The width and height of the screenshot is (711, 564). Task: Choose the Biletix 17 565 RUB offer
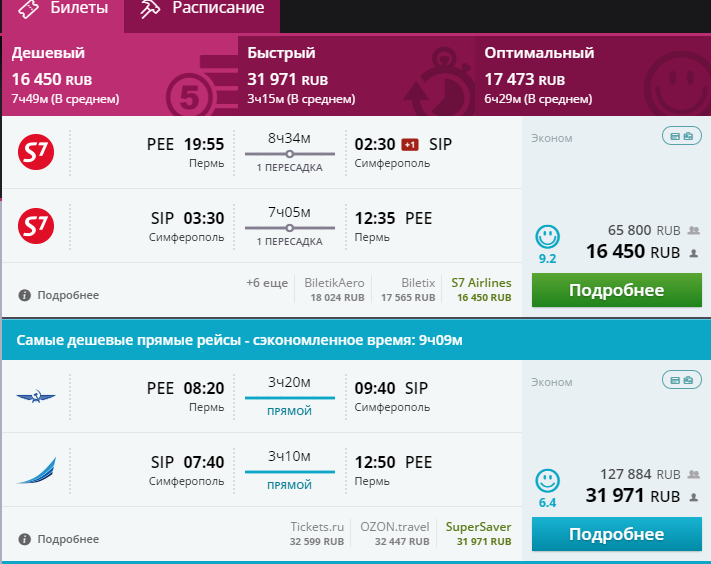pyautogui.click(x=408, y=290)
